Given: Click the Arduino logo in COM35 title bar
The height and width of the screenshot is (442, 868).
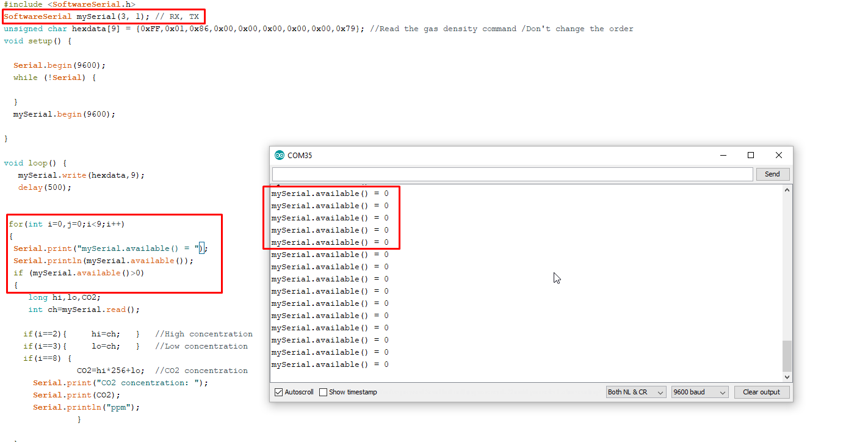Looking at the screenshot, I should pyautogui.click(x=280, y=155).
